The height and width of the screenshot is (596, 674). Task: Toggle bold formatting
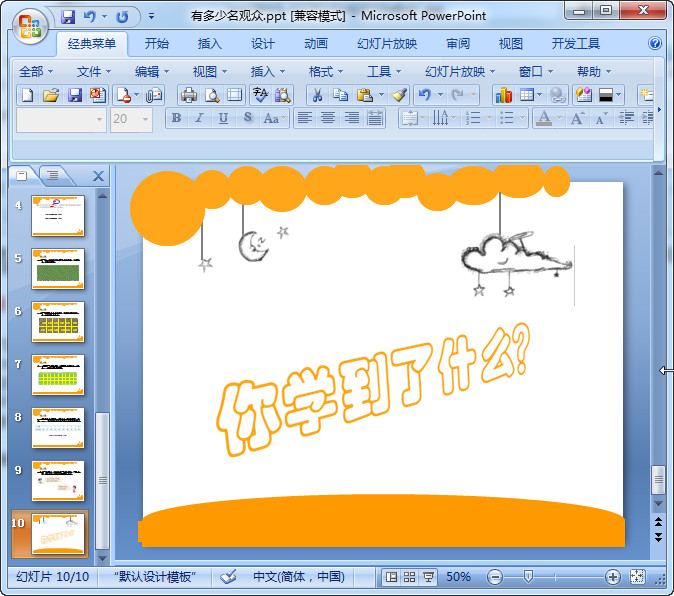click(x=176, y=118)
